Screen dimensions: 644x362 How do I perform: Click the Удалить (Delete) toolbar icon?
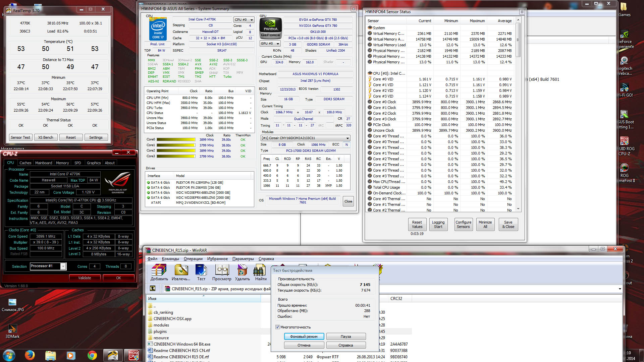tap(242, 270)
